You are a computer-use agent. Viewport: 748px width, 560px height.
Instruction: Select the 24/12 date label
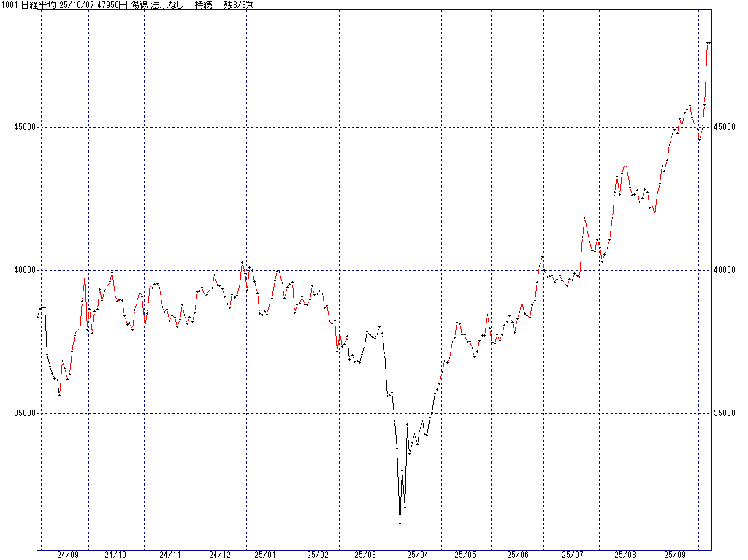point(220,554)
